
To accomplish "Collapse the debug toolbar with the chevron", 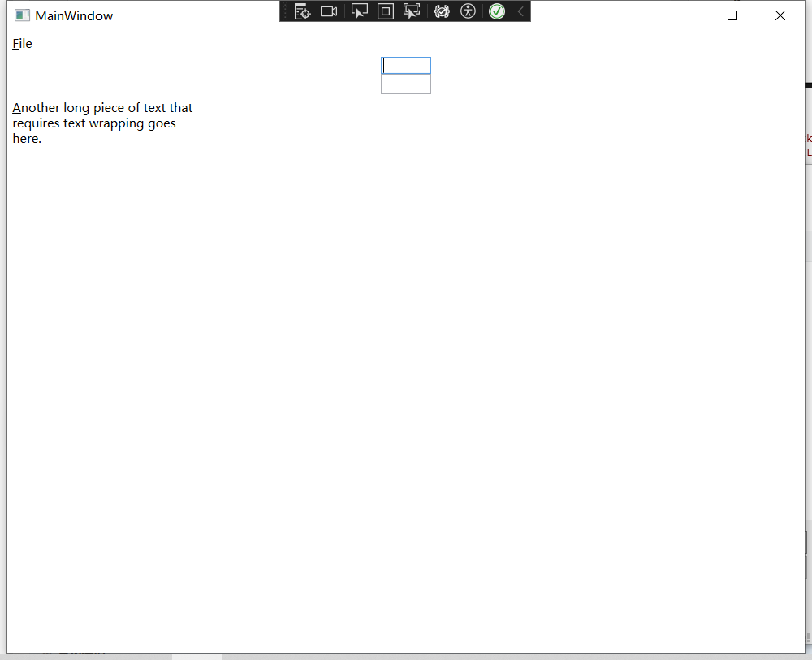I will (521, 11).
